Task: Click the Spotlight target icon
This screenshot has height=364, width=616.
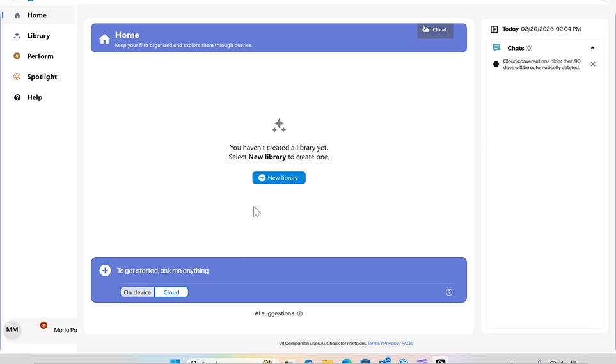Action: coord(17,77)
